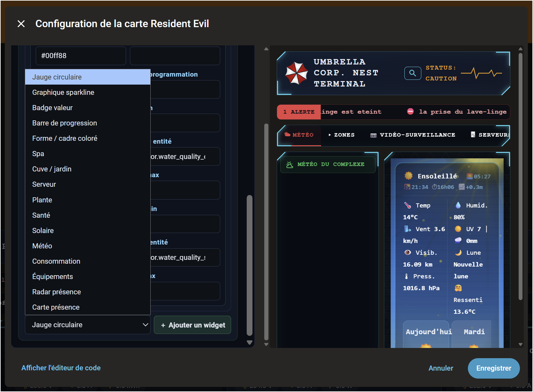Choose Radar présence widget option
Screen dimensions: 533x392
click(x=88, y=292)
